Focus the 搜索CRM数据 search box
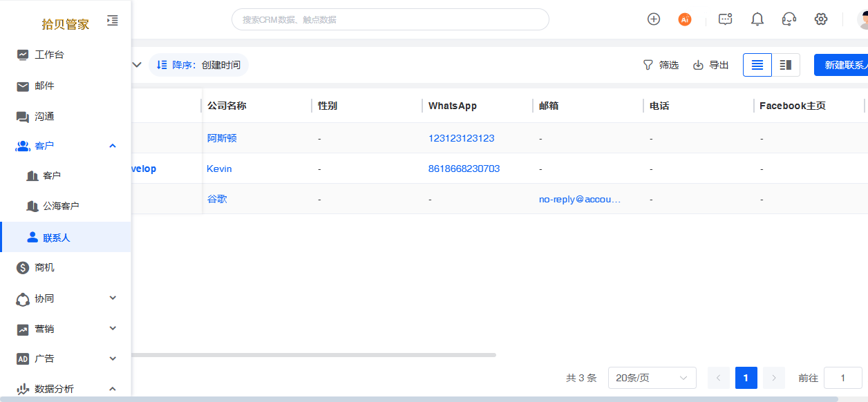Screen dimensions: 868x402 click(390, 19)
